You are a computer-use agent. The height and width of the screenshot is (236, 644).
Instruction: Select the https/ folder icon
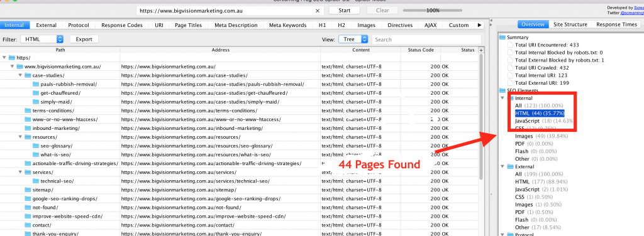pos(11,58)
